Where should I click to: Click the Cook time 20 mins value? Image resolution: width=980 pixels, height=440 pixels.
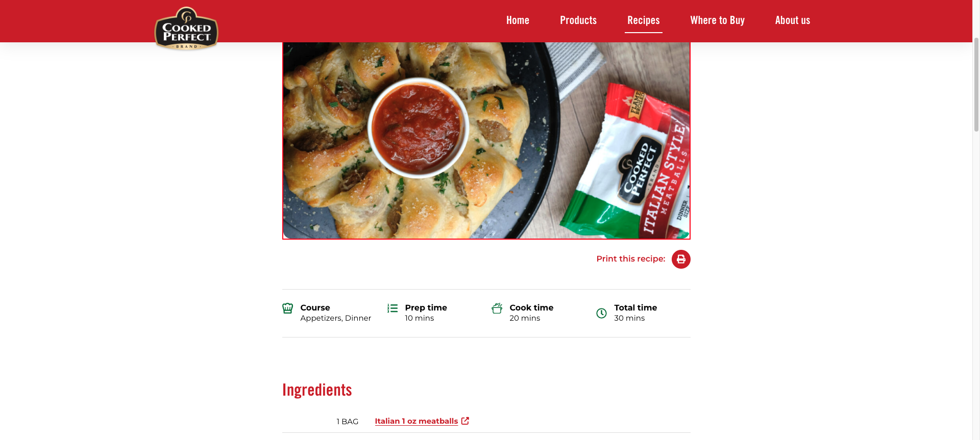tap(525, 318)
